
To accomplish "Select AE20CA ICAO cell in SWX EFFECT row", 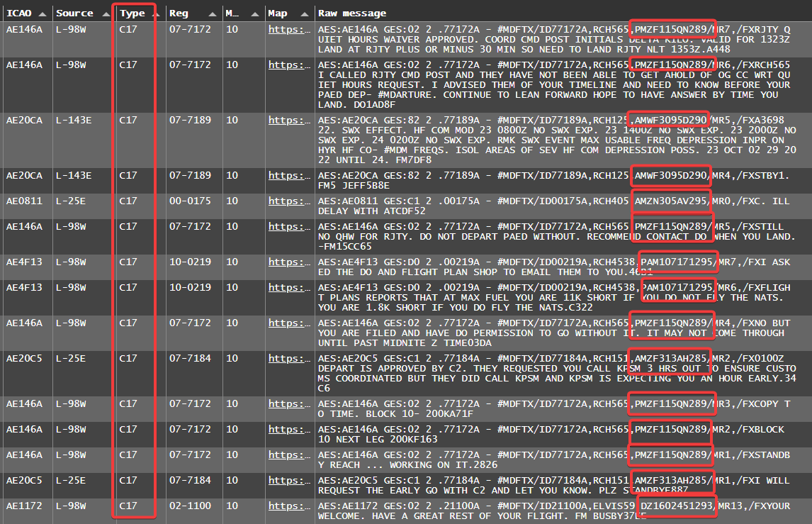I will tap(24, 120).
